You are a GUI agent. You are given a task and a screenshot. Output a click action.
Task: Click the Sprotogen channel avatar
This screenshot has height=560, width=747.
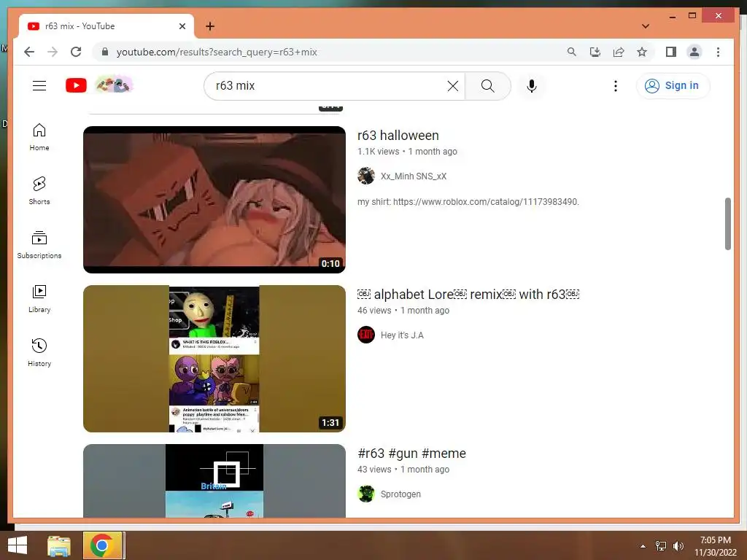coord(366,494)
